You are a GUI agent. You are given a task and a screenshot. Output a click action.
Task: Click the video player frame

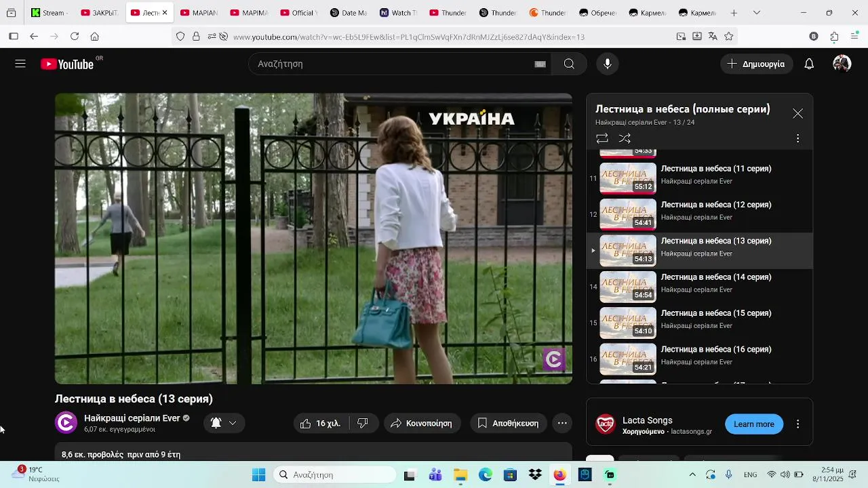313,239
